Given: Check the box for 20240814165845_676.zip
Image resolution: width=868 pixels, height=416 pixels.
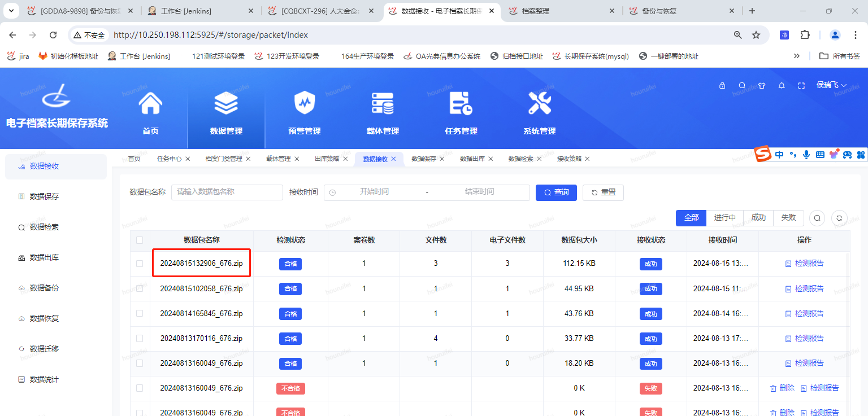Looking at the screenshot, I should pos(140,313).
